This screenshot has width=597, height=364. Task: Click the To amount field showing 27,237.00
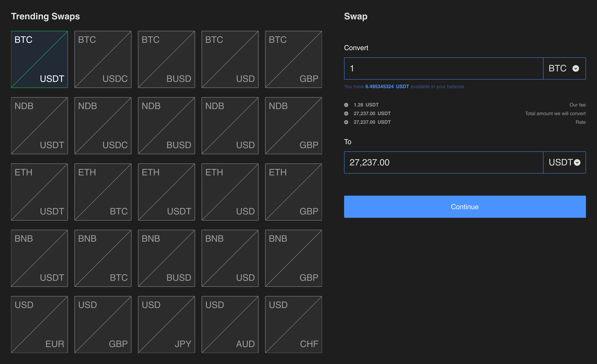point(443,162)
